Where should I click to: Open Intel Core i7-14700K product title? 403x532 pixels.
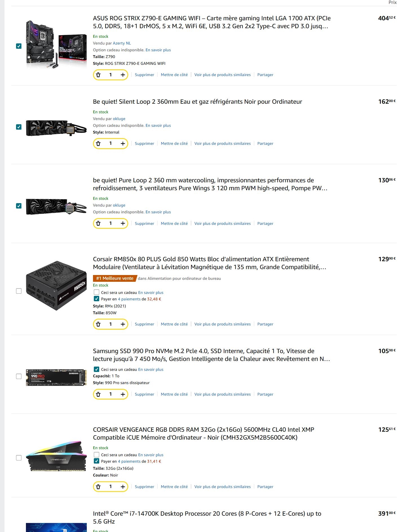tap(207, 517)
